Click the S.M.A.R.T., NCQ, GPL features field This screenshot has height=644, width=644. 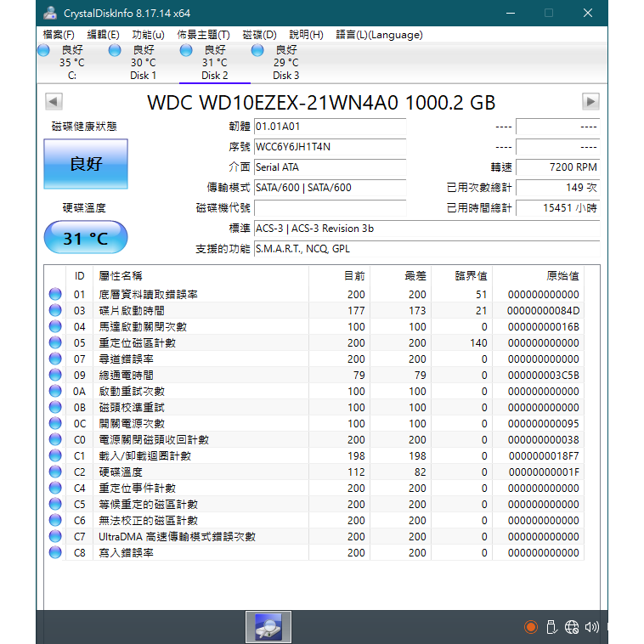point(427,249)
